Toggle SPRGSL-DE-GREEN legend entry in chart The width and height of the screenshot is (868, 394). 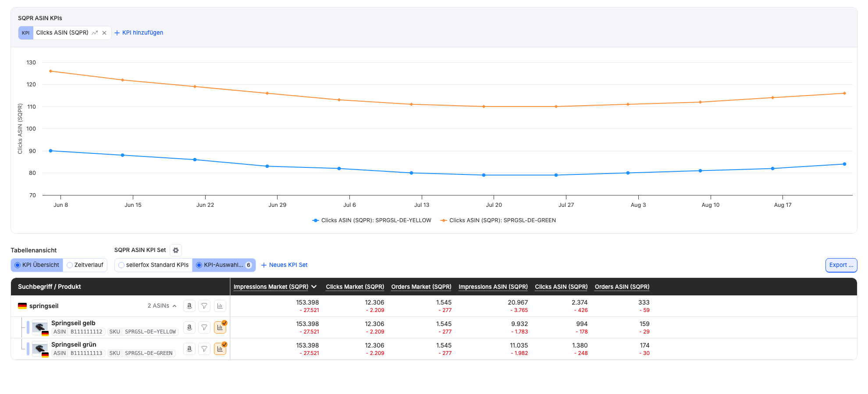tap(498, 220)
